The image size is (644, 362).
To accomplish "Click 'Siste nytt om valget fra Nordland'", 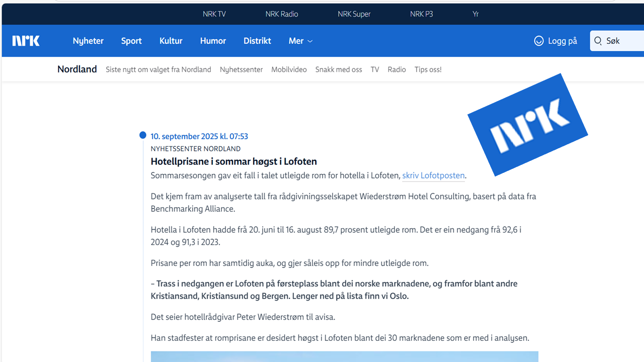I will point(158,69).
